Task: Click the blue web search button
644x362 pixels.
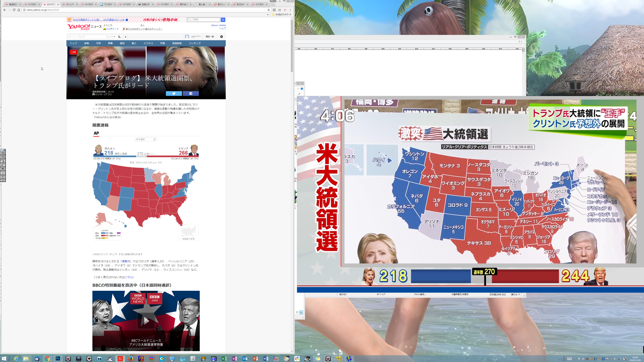Action: click(x=223, y=20)
